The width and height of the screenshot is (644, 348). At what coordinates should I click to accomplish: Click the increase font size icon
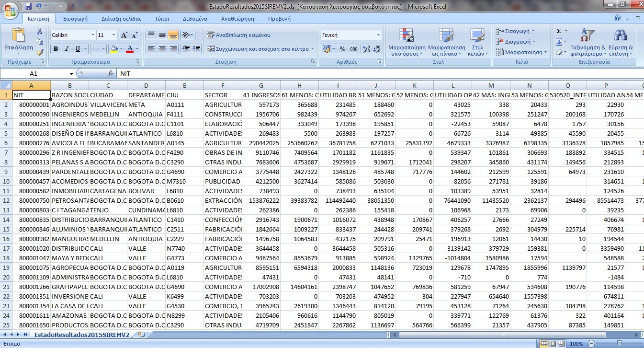(124, 35)
